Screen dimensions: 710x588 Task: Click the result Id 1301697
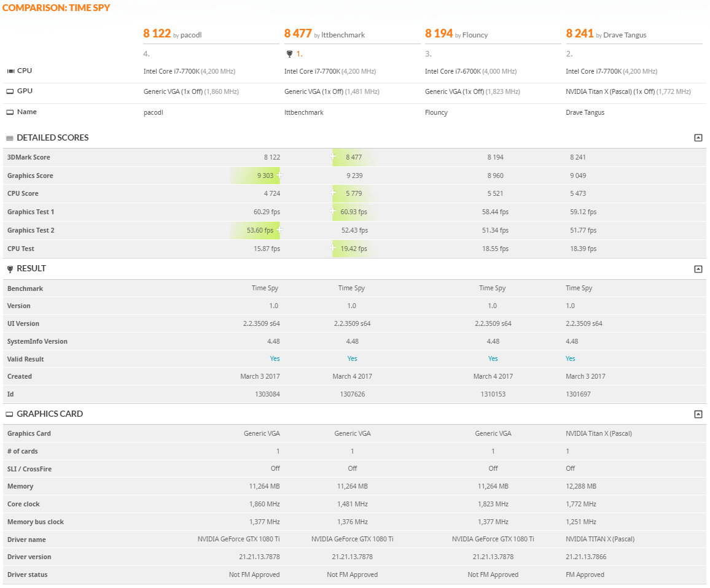[x=578, y=394]
